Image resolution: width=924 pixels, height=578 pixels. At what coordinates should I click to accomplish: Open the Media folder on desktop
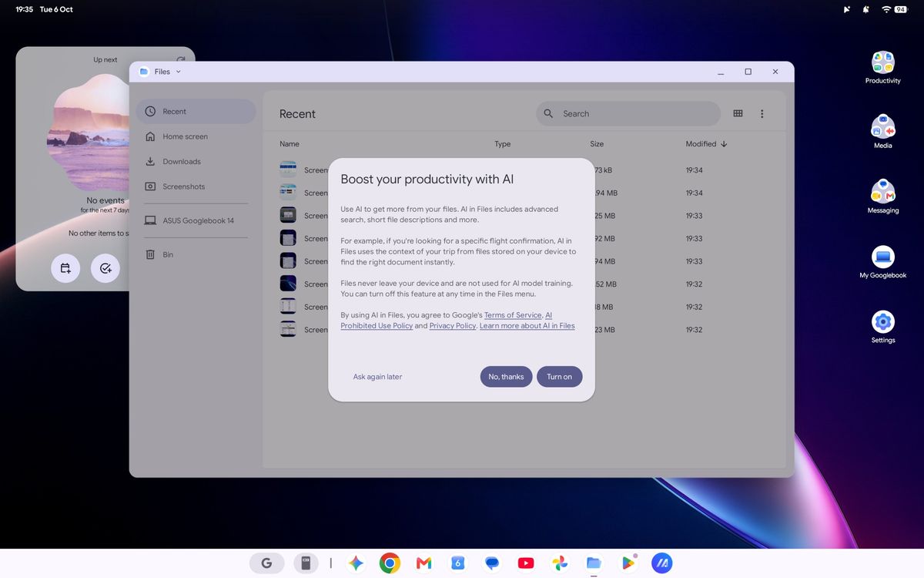click(x=882, y=132)
